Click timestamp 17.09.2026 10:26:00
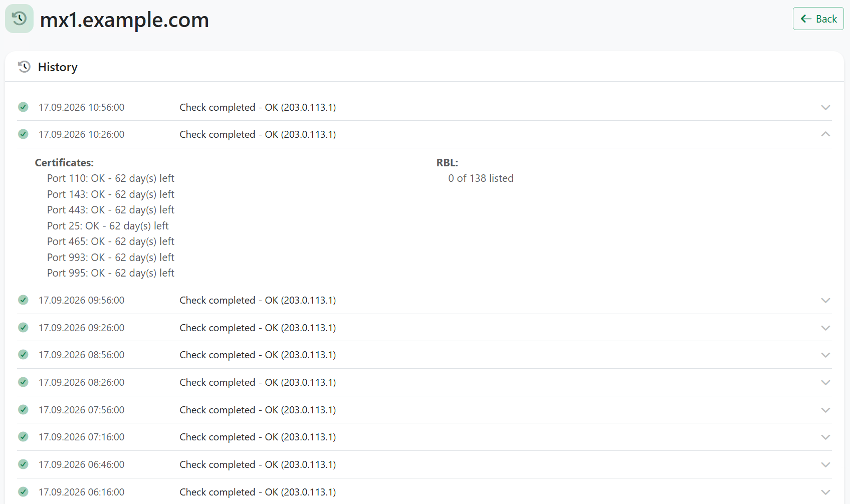The width and height of the screenshot is (850, 504). [x=81, y=134]
